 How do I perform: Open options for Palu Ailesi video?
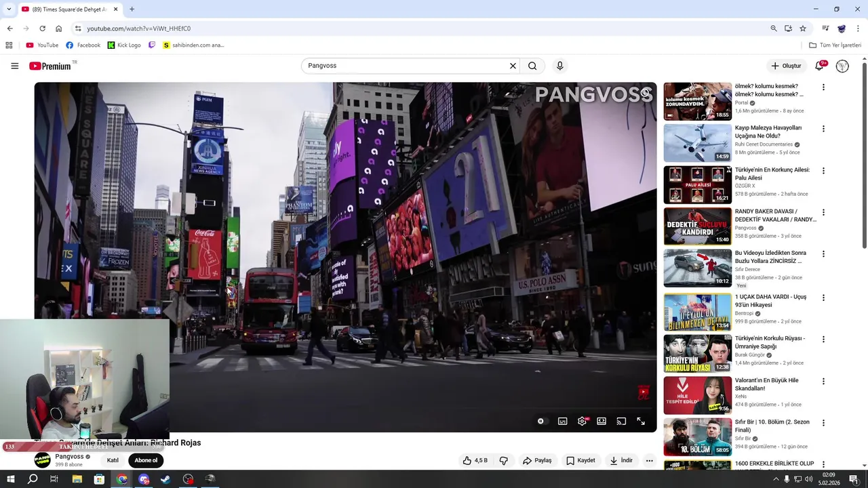pyautogui.click(x=823, y=171)
